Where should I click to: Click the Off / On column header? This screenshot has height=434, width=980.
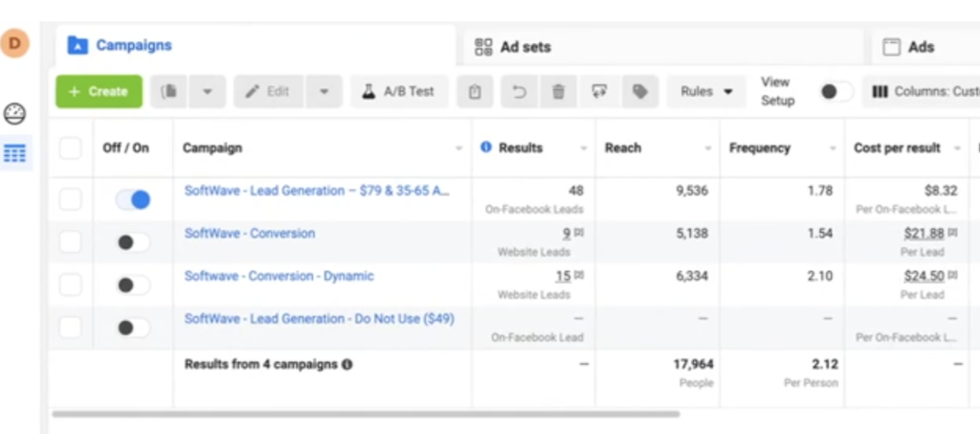pos(125,148)
